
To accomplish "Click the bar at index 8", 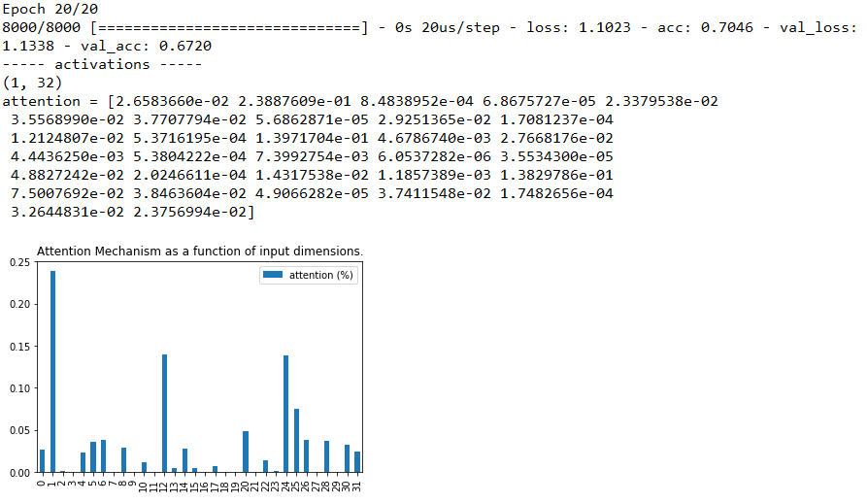I will tap(124, 460).
